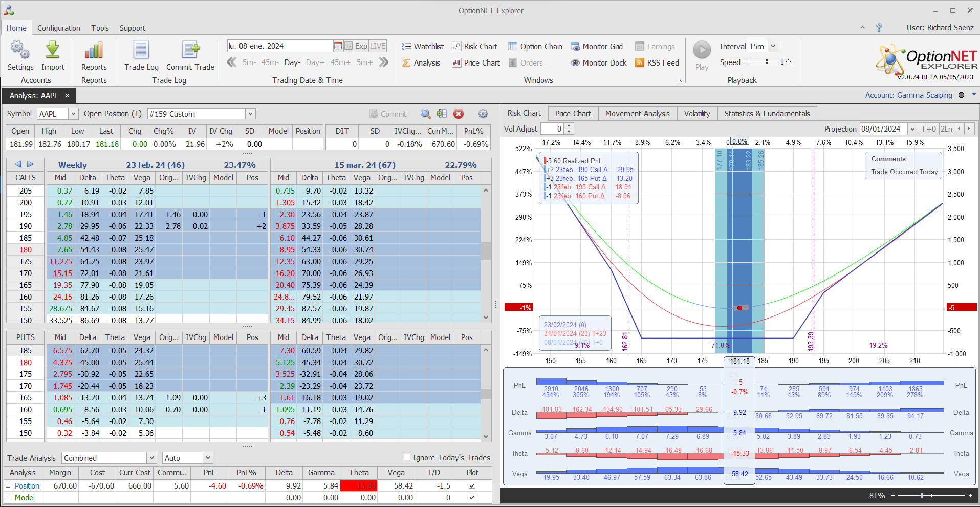This screenshot has height=507, width=980.
Task: Toggle the Exp button next to the date
Action: pos(361,46)
